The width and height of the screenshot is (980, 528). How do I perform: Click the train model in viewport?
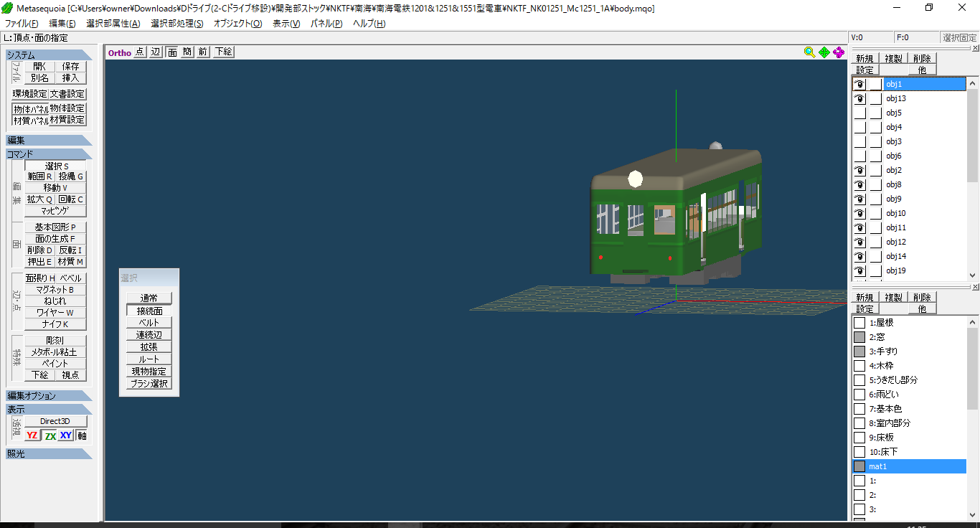[x=674, y=215]
